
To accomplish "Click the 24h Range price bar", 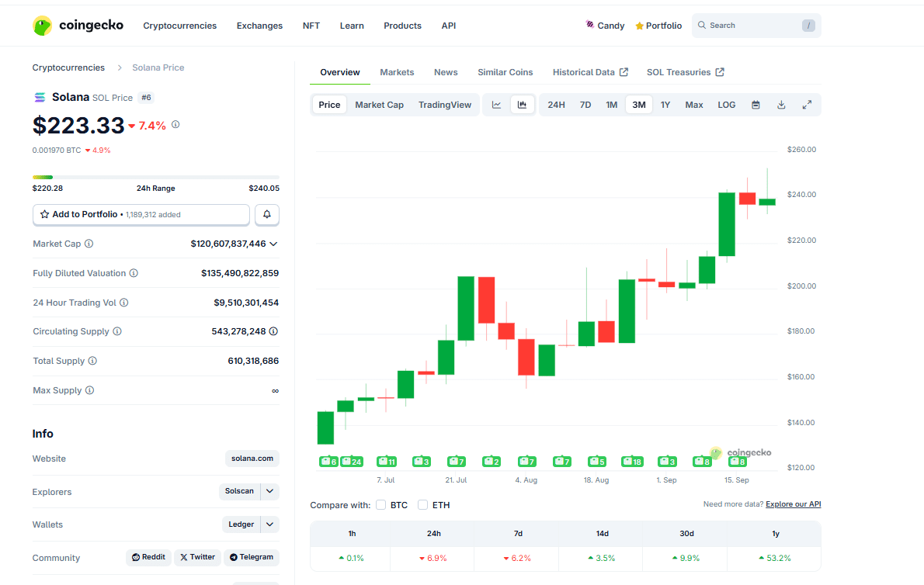I will tap(155, 177).
